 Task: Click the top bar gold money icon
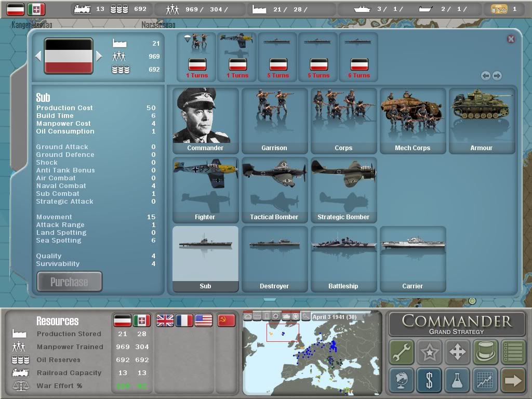point(499,9)
